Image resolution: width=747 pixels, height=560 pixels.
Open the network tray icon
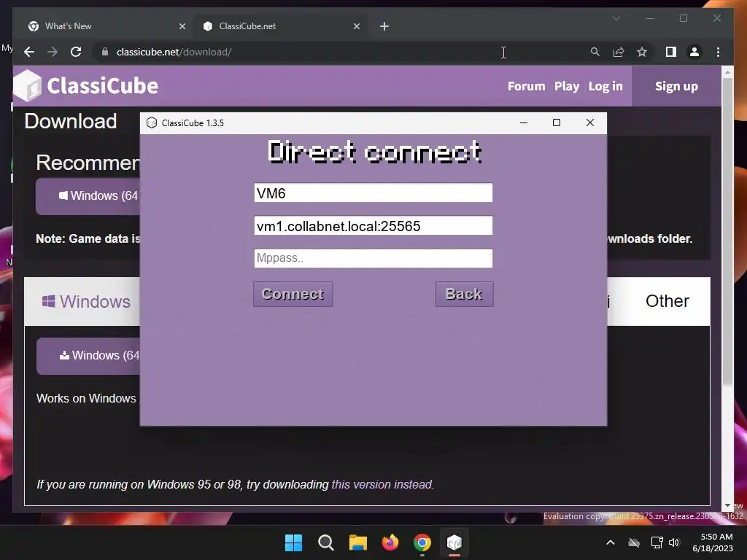(x=657, y=542)
